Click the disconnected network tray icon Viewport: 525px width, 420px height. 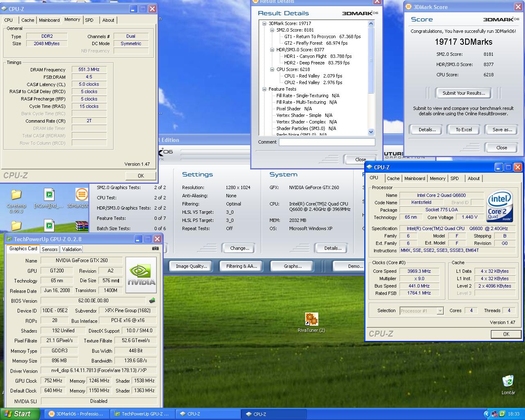[x=495, y=414]
